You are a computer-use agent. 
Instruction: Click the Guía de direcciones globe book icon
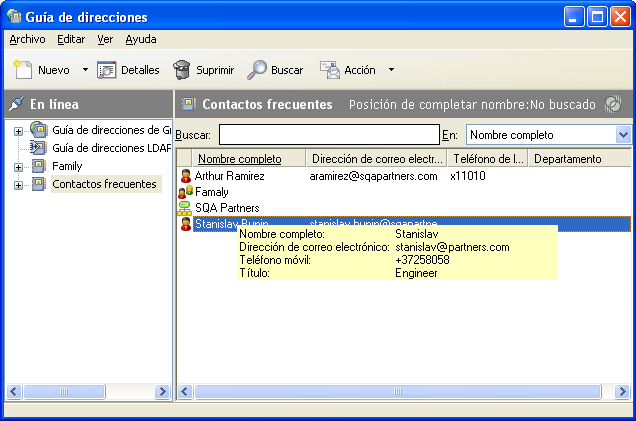coord(39,129)
